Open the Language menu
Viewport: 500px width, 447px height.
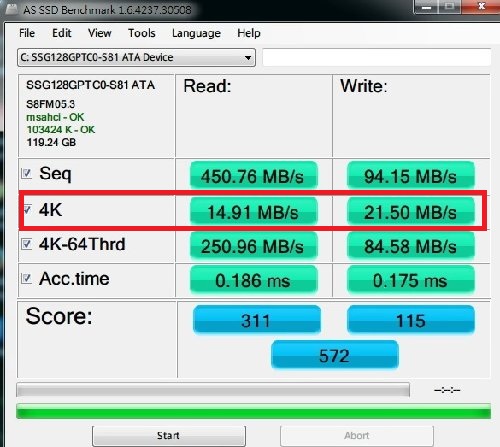point(196,33)
